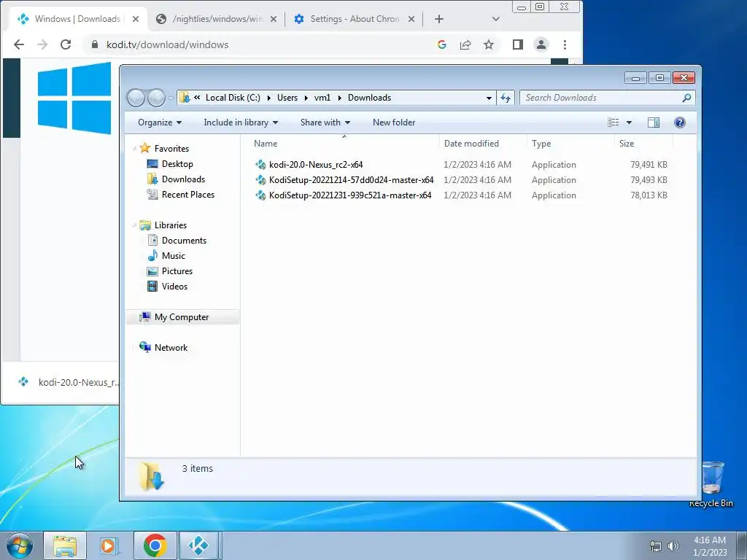747x560 pixels.
Task: Refresh the Downloads folder view
Action: (506, 98)
